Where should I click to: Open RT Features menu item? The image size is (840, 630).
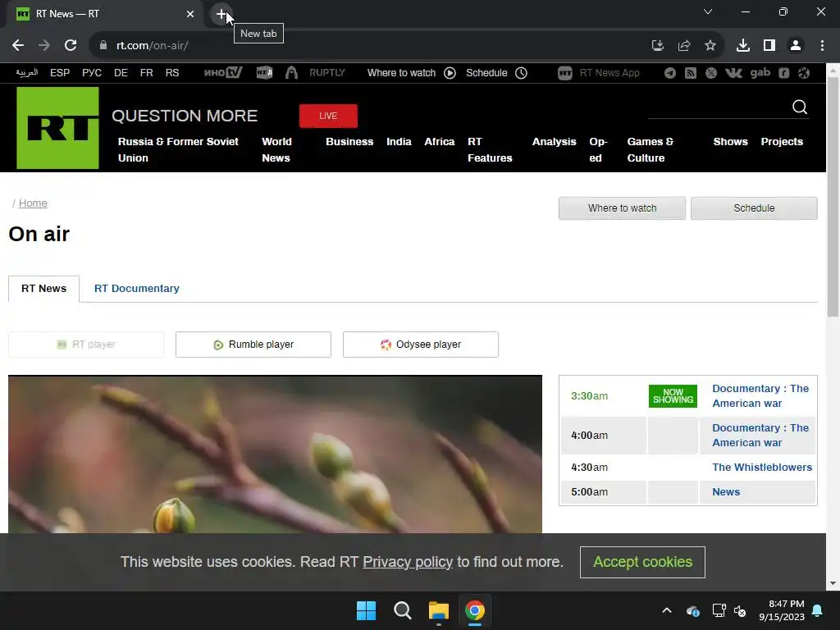point(490,149)
